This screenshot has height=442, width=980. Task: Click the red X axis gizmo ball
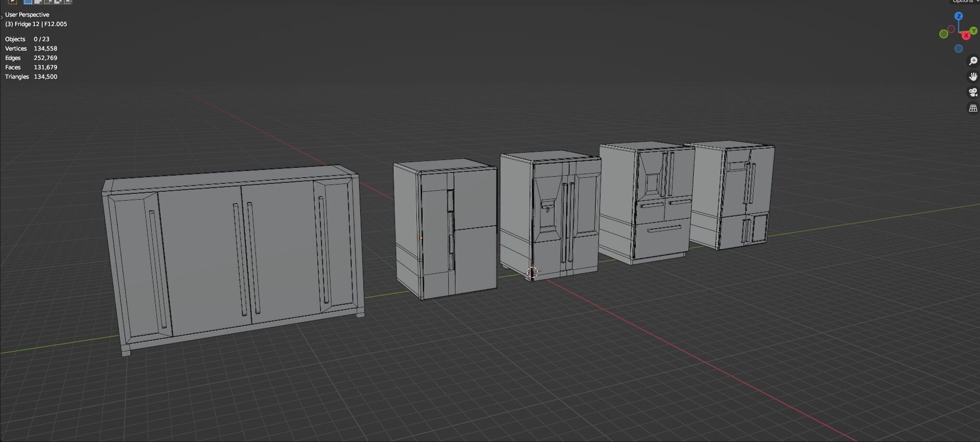pyautogui.click(x=966, y=35)
